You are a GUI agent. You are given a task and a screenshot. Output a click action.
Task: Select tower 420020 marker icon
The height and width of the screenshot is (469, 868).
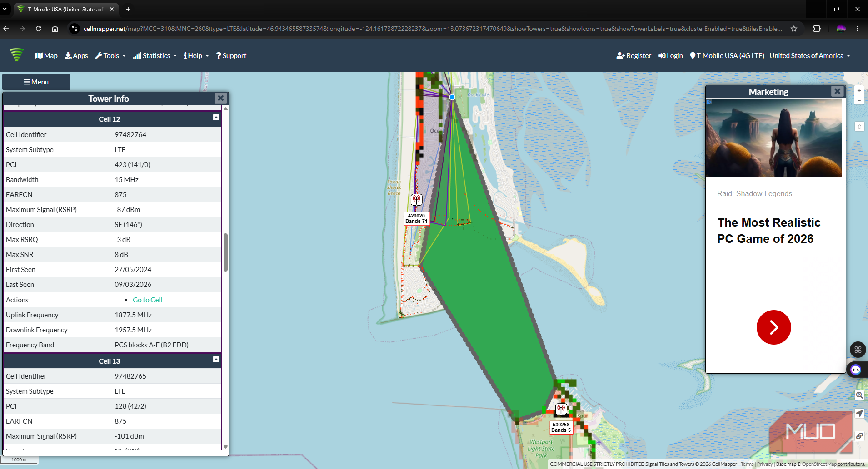[x=416, y=199]
